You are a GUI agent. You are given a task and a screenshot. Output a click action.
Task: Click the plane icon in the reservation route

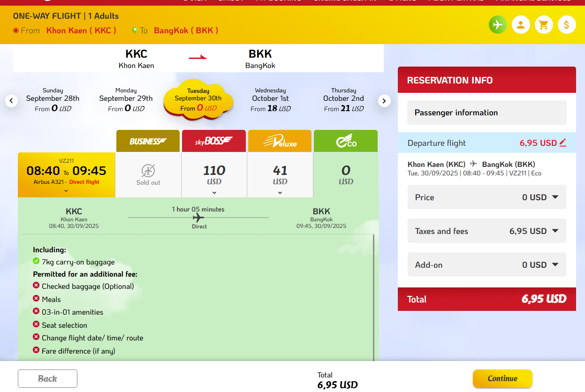(474, 164)
